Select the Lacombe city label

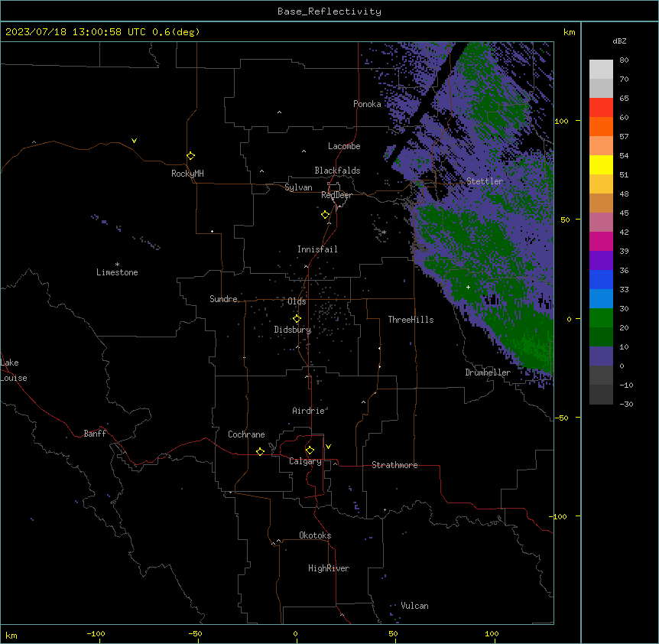[x=344, y=146]
